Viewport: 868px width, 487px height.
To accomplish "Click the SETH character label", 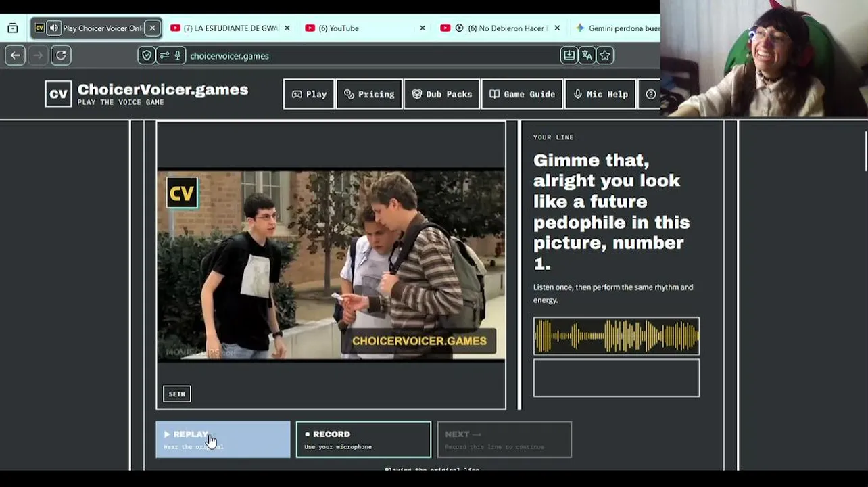I will click(177, 394).
